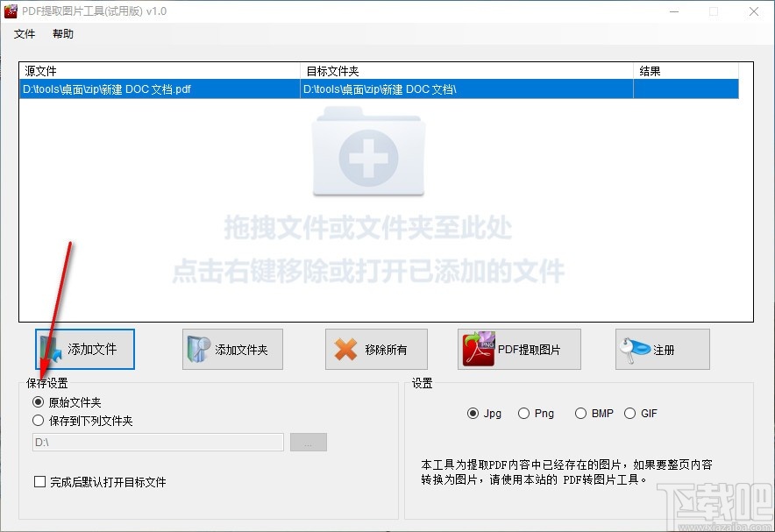
Task: Enable 完成后默认打开目标文件 checkbox
Action: pos(39,482)
